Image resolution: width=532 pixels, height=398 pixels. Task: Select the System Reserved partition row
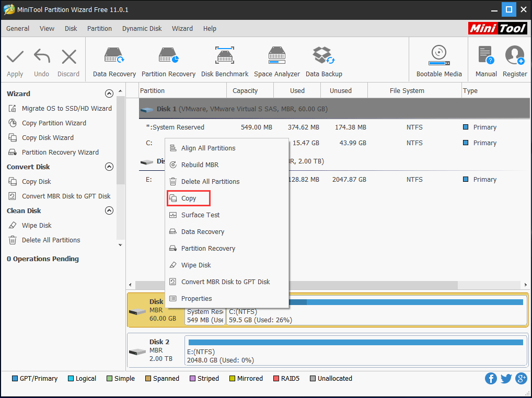pos(334,127)
